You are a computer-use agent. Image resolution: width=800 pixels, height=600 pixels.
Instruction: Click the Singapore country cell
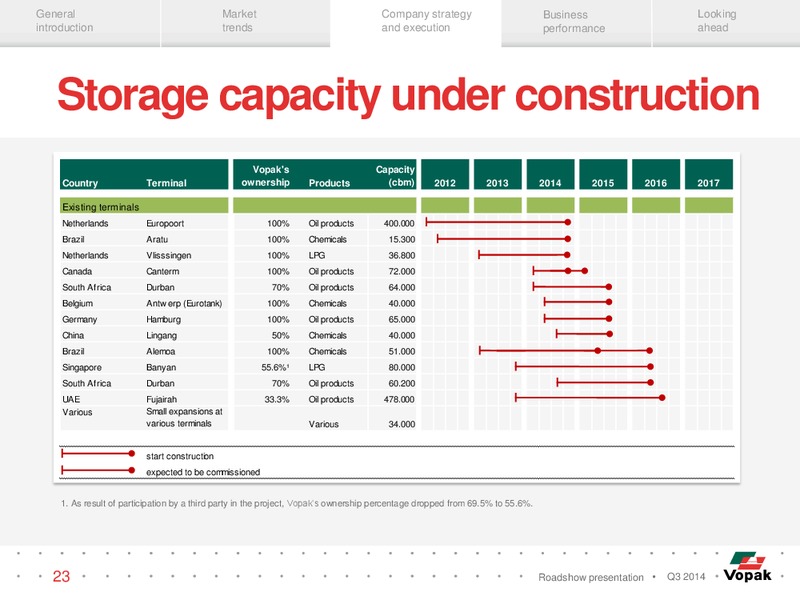pos(82,367)
